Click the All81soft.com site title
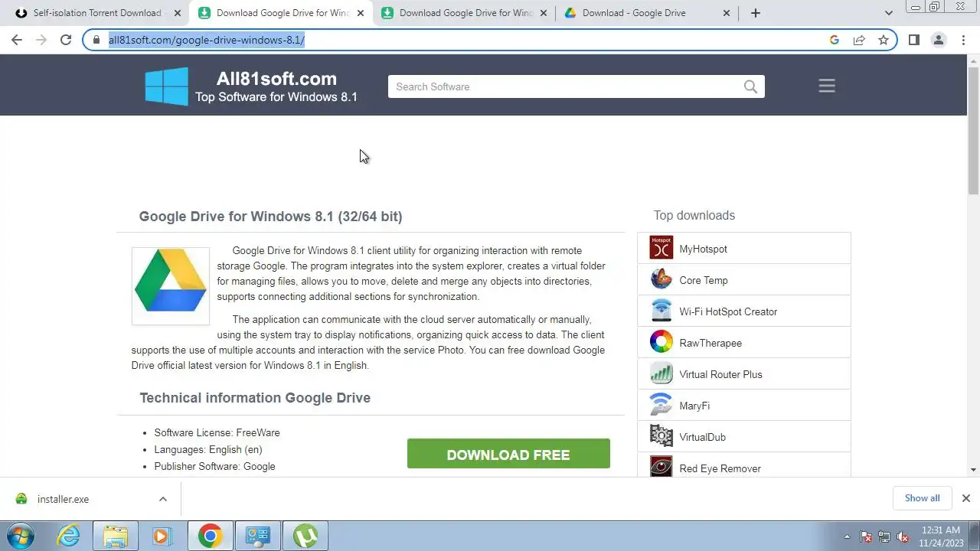This screenshot has height=551, width=980. coord(276,79)
